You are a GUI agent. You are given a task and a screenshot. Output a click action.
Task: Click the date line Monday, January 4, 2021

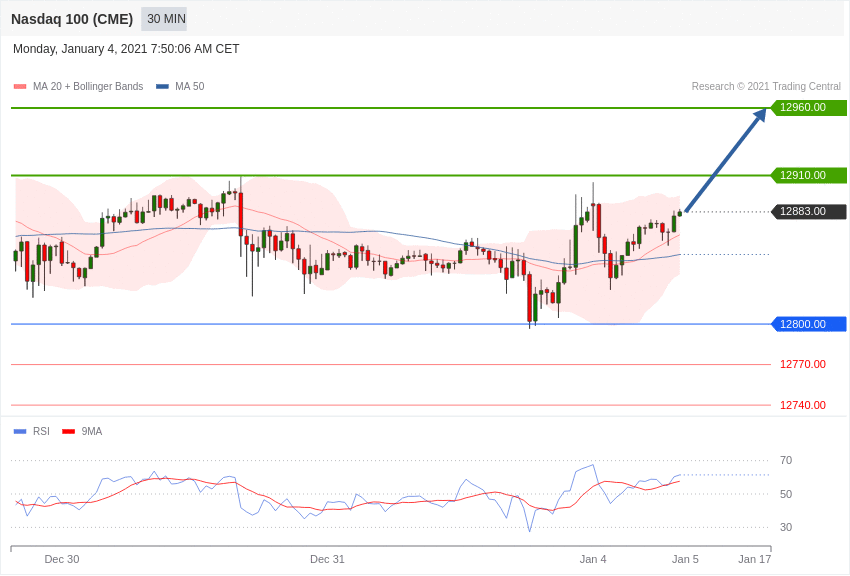126,49
